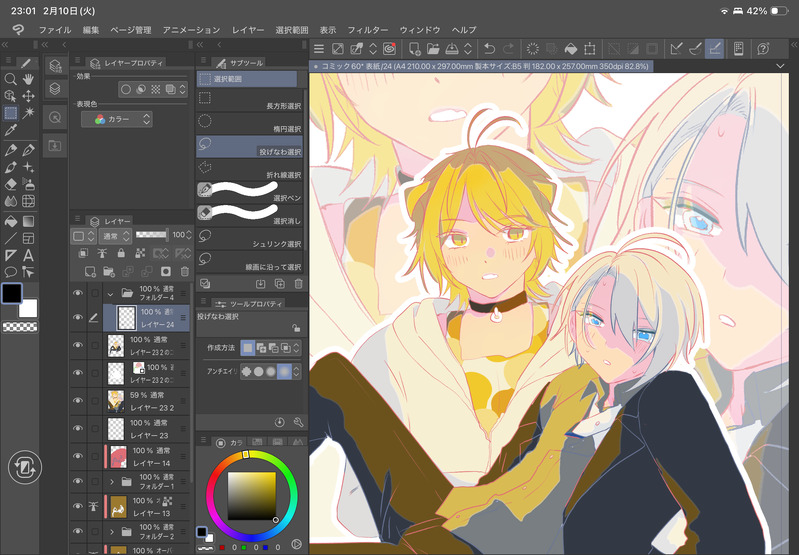Click the Open file folder icon
Screen dimensions: 799x555
click(433, 49)
